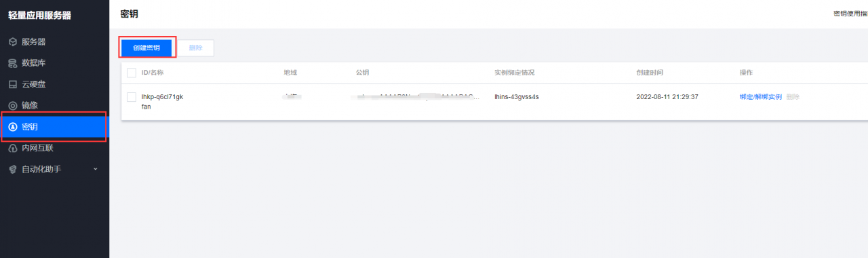Click the 数据库 database icon
This screenshot has height=258, width=868.
pyautogui.click(x=12, y=63)
